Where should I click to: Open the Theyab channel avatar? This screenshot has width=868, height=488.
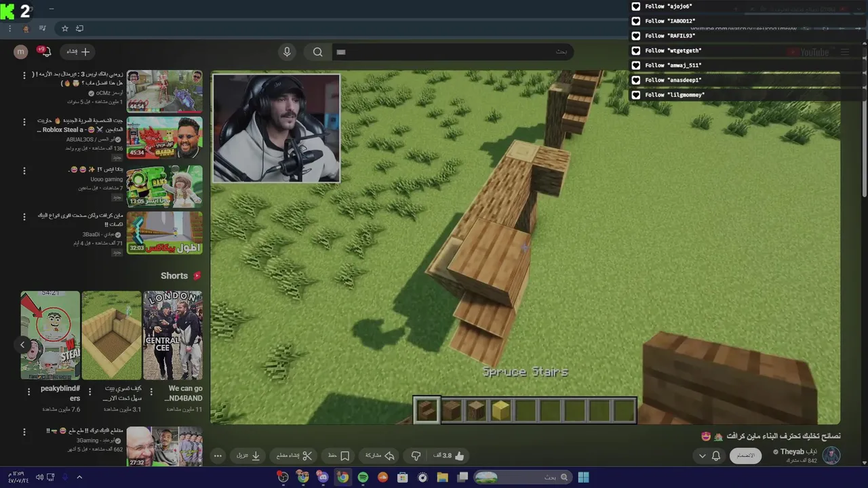(831, 455)
